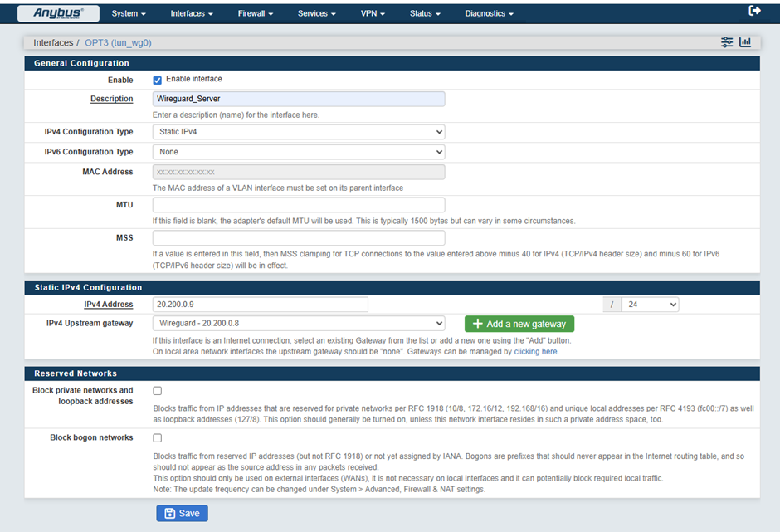Click the MTU input field
780x532 pixels.
tap(299, 205)
